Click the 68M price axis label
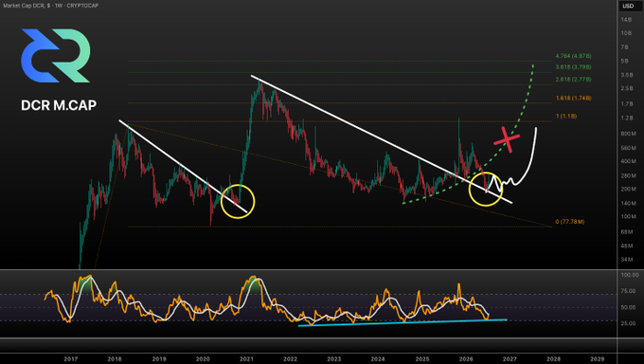Image resolution: width=644 pixels, height=364 pixels. click(x=627, y=232)
